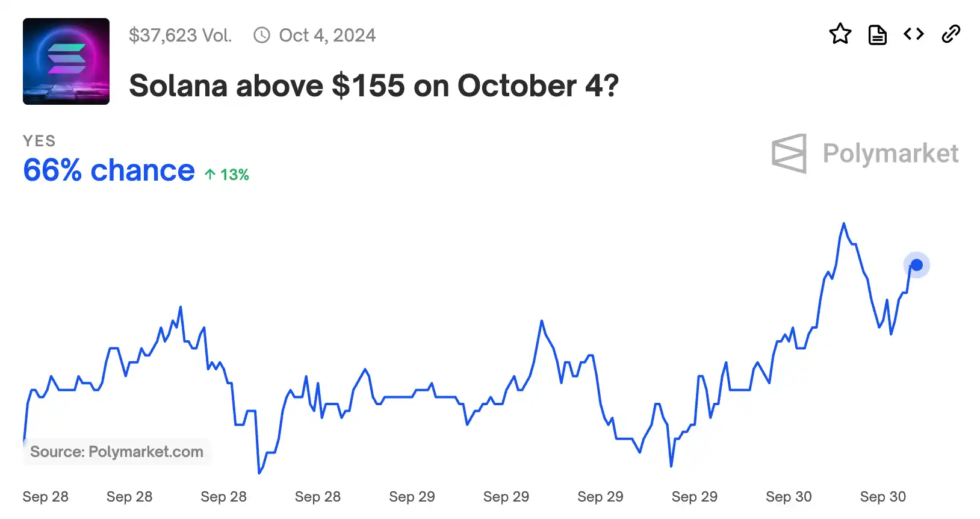Viewport: 980px width, 519px height.
Task: Click the green up-arrow change indicator
Action: click(210, 175)
